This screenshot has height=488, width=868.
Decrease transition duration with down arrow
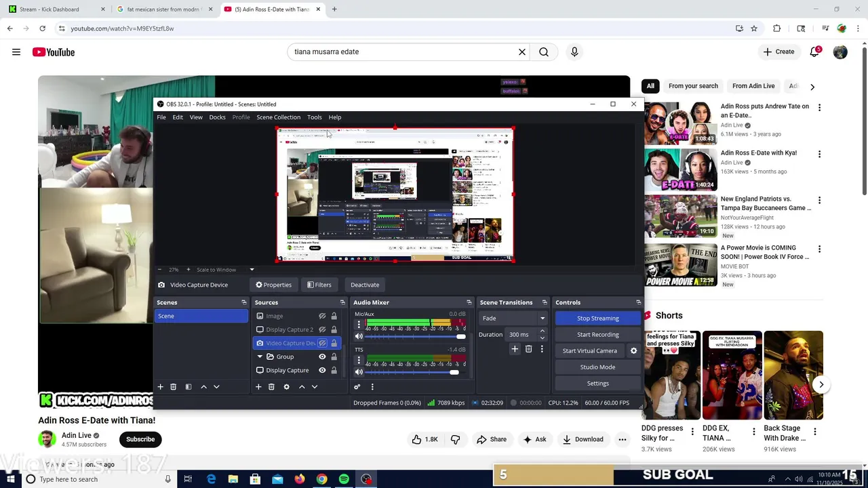point(542,338)
